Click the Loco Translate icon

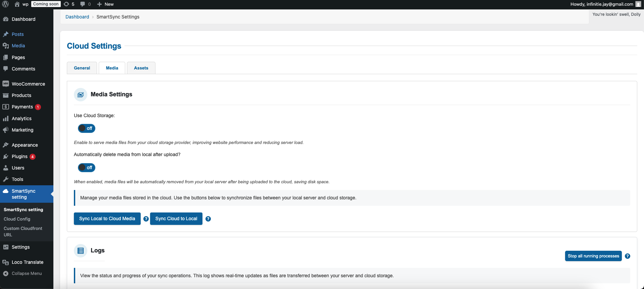(6, 262)
